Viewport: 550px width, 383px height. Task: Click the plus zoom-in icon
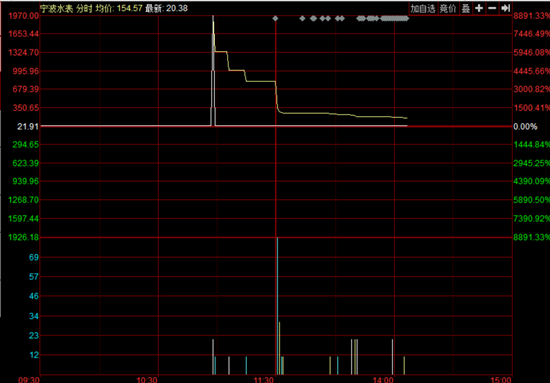click(479, 8)
